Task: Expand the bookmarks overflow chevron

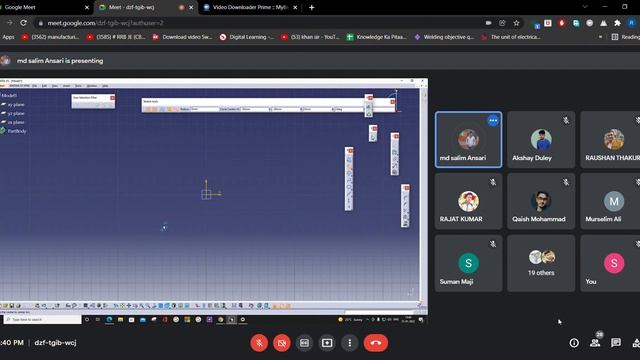Action: pos(600,37)
